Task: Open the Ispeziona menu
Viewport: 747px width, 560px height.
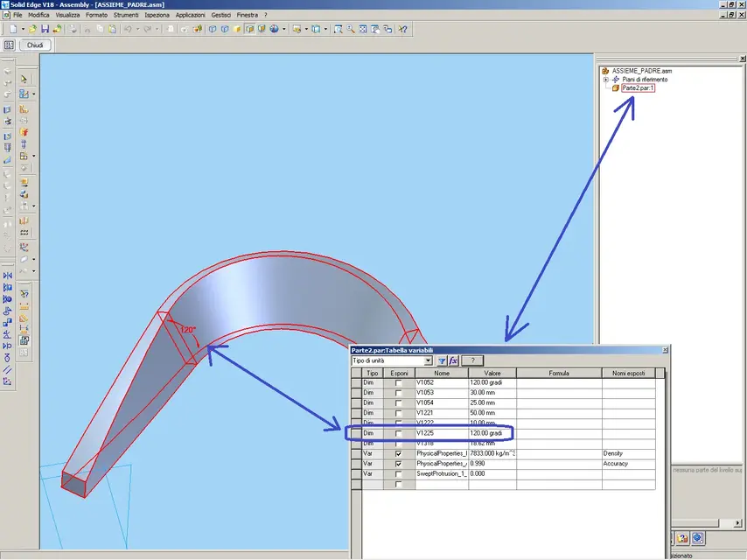Action: click(x=157, y=15)
